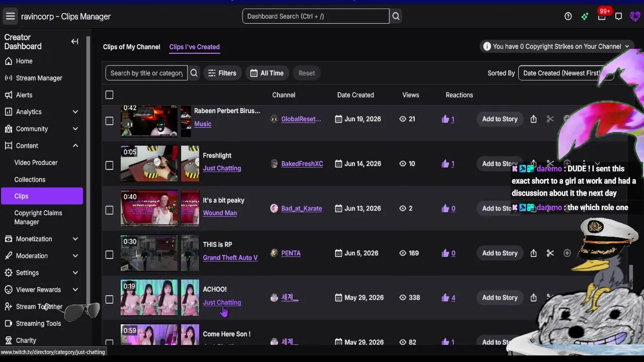Open the Wound Man category link

220,213
